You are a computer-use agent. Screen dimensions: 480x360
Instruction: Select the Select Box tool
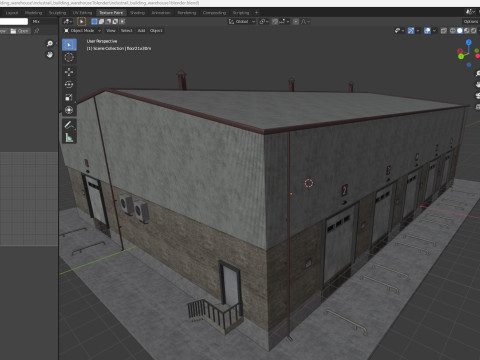pos(69,45)
